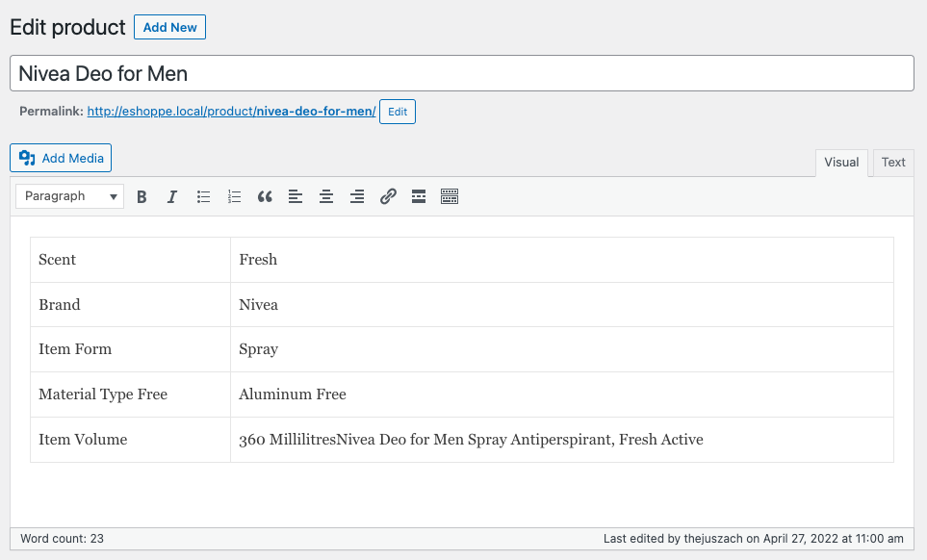927x560 pixels.
Task: Insert or edit link
Action: point(388,196)
